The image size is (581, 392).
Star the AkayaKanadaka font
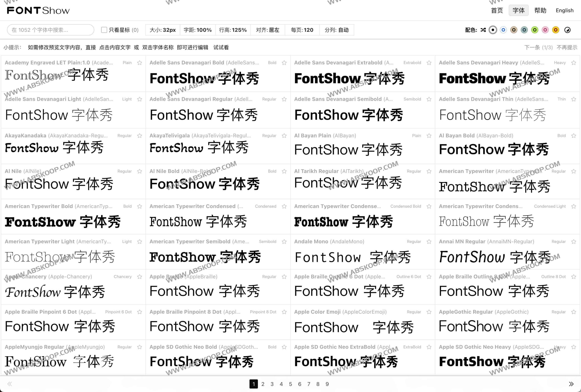tap(140, 136)
